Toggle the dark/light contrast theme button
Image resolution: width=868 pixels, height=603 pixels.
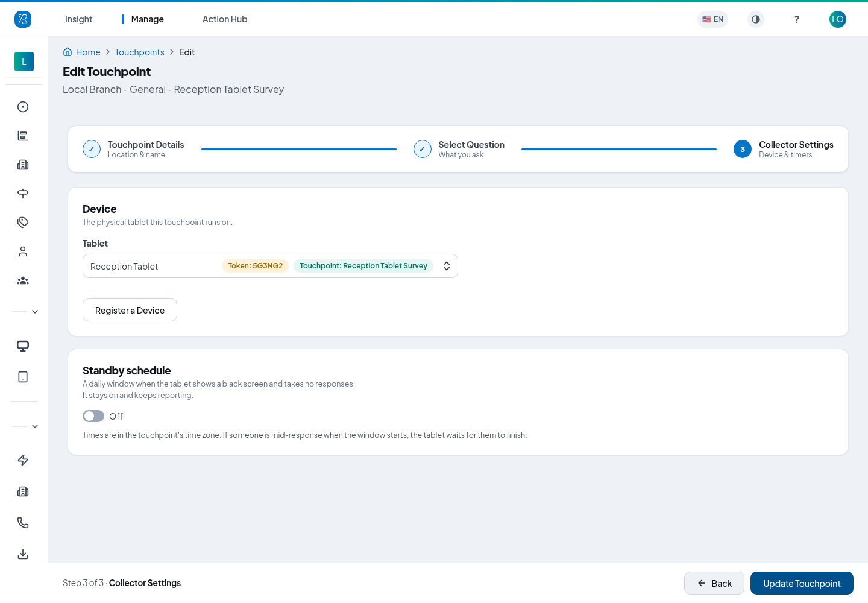coord(756,19)
